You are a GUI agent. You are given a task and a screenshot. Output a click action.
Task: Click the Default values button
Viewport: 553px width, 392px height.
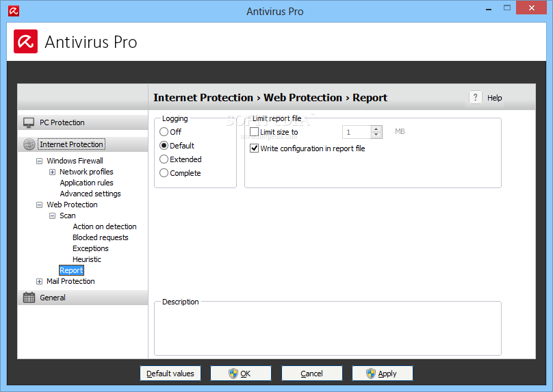click(x=170, y=374)
